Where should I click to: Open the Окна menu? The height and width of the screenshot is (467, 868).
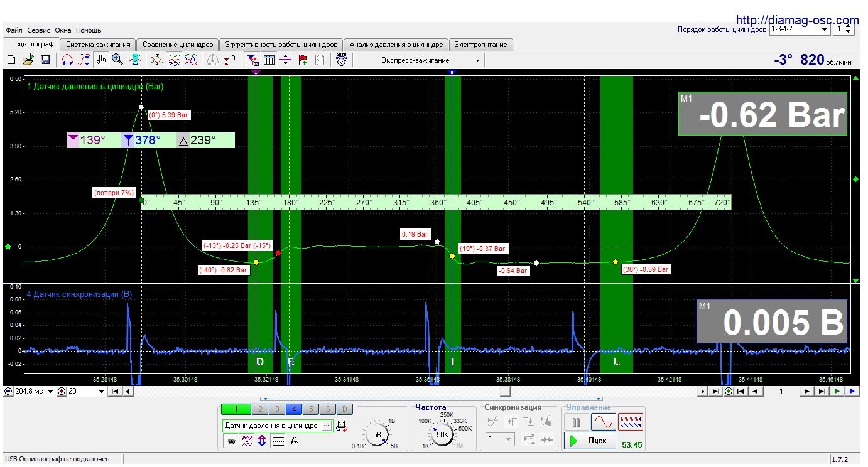coord(63,30)
